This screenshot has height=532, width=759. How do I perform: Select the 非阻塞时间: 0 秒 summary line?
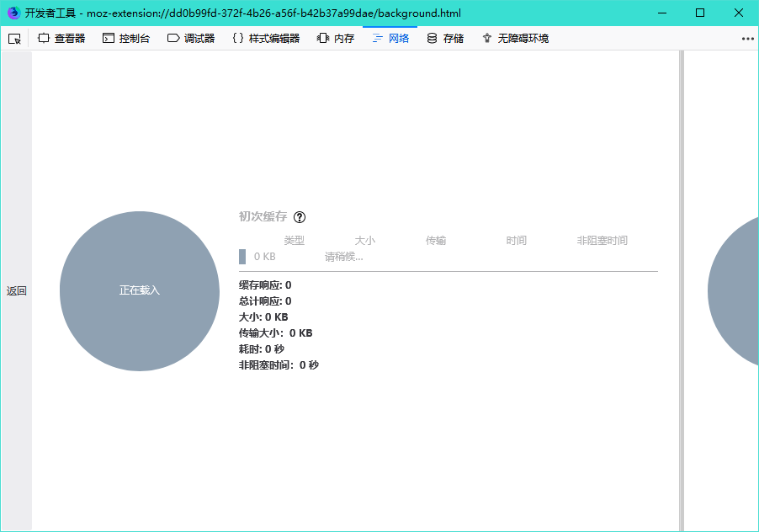click(279, 365)
